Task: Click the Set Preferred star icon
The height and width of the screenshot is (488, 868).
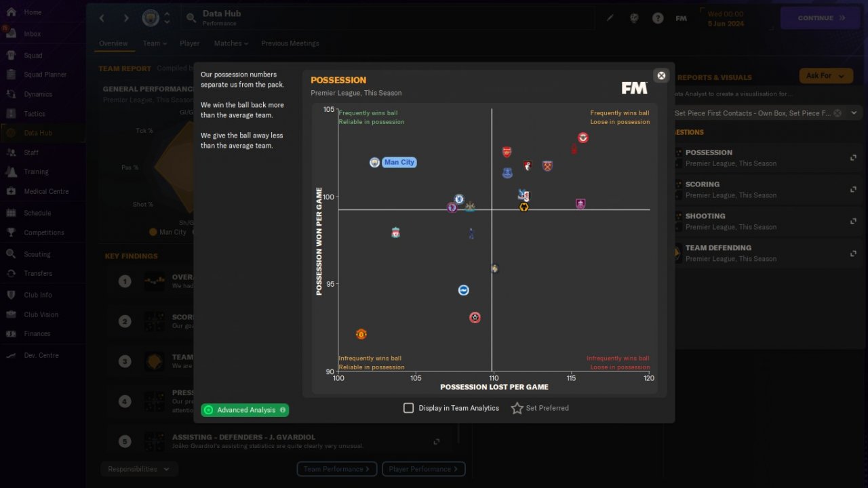Action: point(517,408)
